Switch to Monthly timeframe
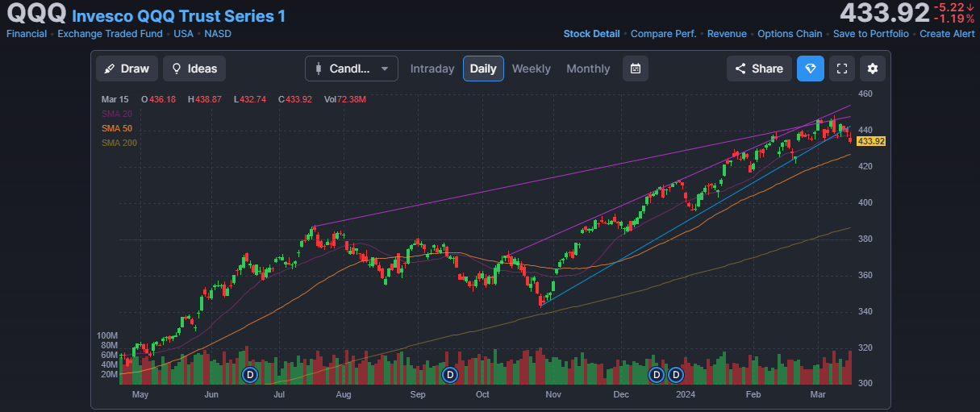Viewport: 980px width, 412px height. 588,69
